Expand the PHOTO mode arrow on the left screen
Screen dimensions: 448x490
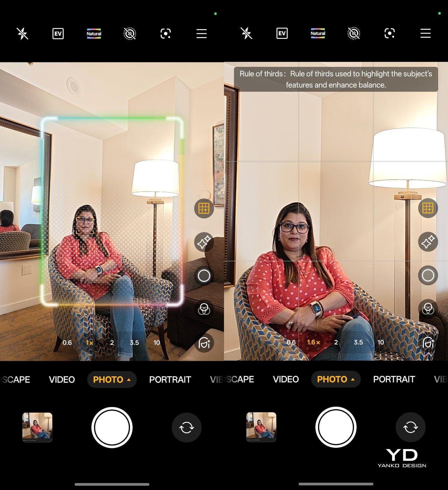(129, 379)
